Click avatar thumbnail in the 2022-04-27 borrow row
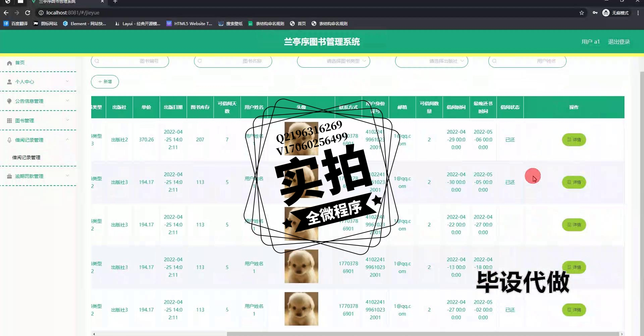The width and height of the screenshot is (644, 336). click(301, 309)
